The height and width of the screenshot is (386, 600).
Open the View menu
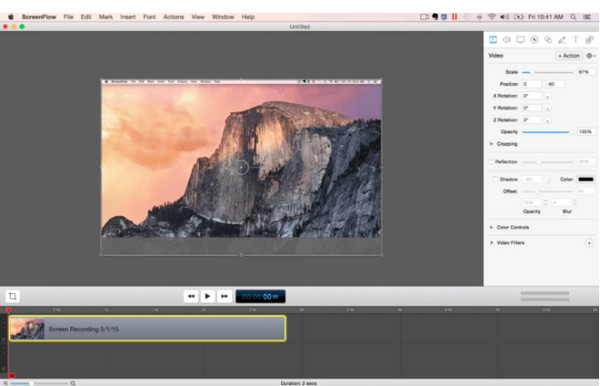click(198, 17)
